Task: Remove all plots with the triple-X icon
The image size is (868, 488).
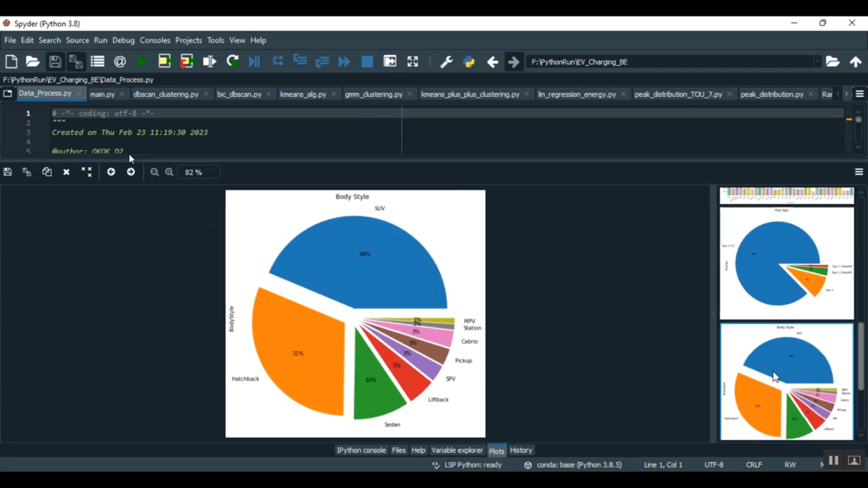Action: click(87, 172)
